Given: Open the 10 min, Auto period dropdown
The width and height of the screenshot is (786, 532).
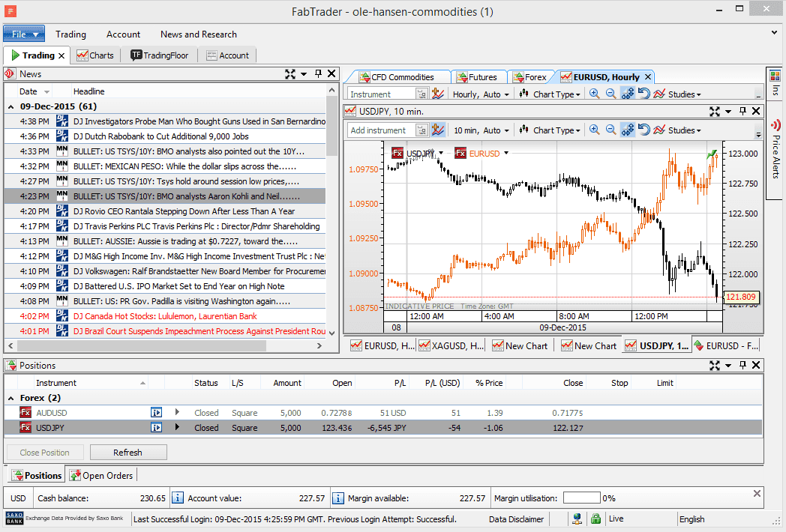Looking at the screenshot, I should pyautogui.click(x=481, y=130).
